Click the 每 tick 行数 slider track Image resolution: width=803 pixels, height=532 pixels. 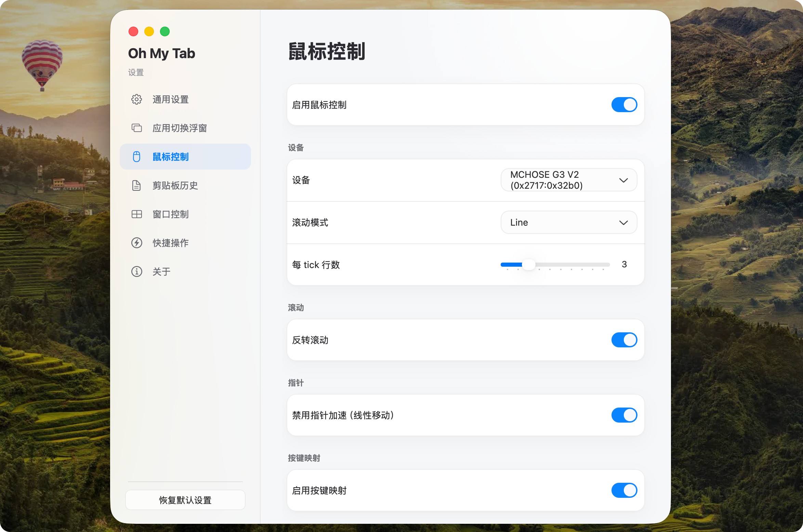point(555,265)
